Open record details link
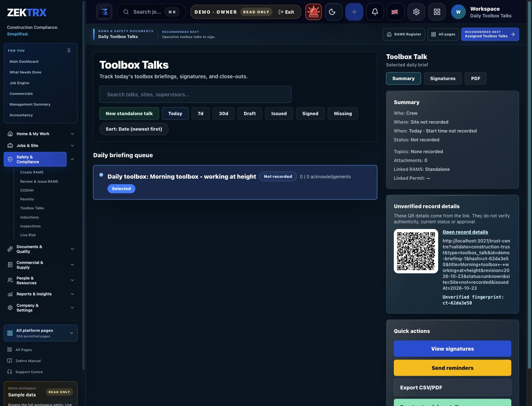The width and height of the screenshot is (532, 406). (465, 232)
